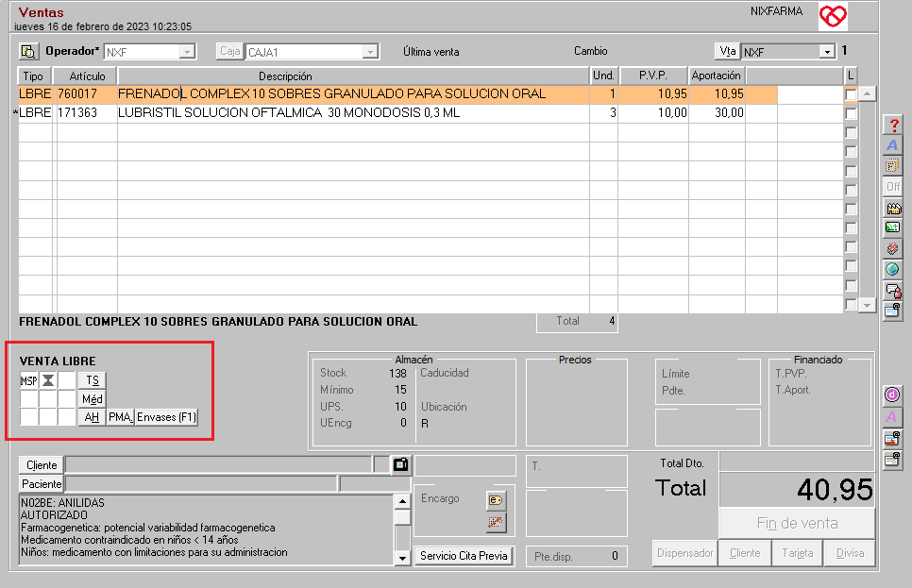Open the Operador NXF dropdown
The image size is (912, 588).
187,52
